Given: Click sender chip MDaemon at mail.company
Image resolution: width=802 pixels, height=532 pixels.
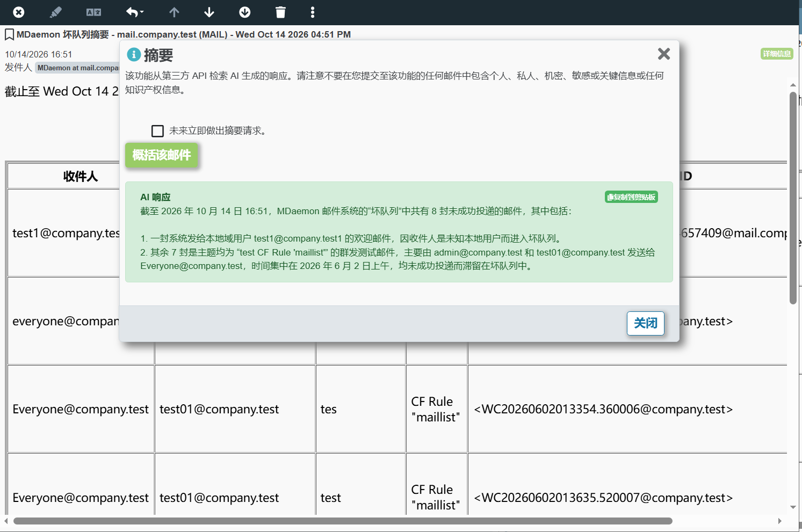Looking at the screenshot, I should point(78,68).
